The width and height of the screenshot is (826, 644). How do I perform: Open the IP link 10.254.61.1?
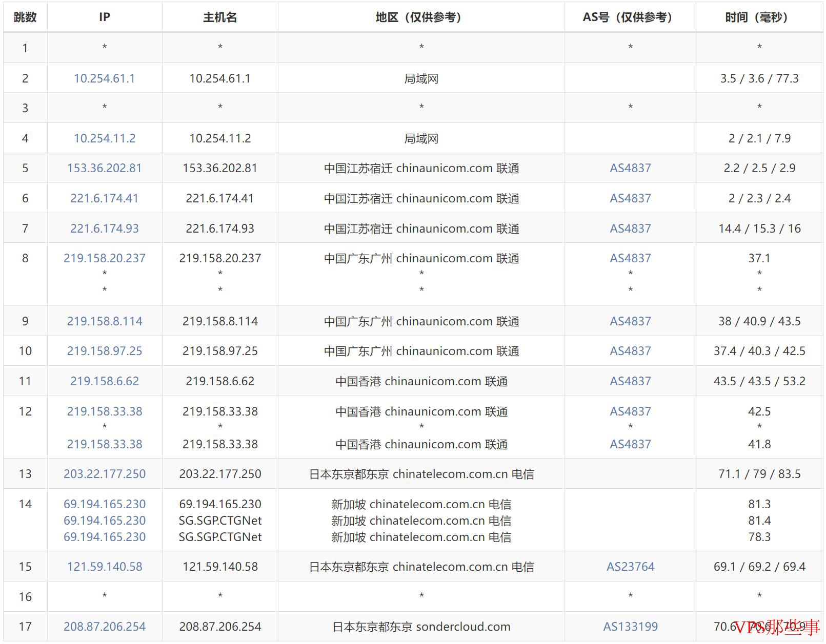pyautogui.click(x=105, y=78)
